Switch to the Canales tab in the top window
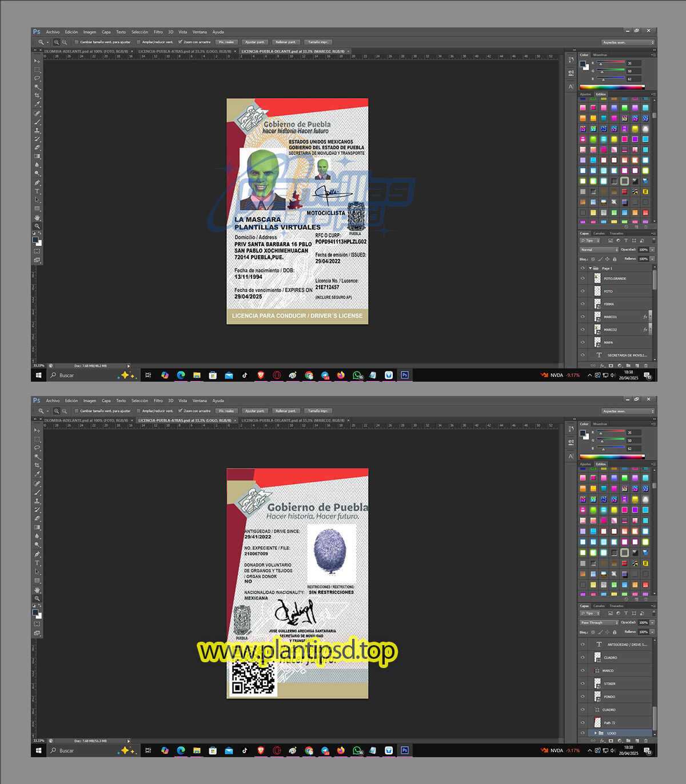The height and width of the screenshot is (784, 686). tap(599, 233)
